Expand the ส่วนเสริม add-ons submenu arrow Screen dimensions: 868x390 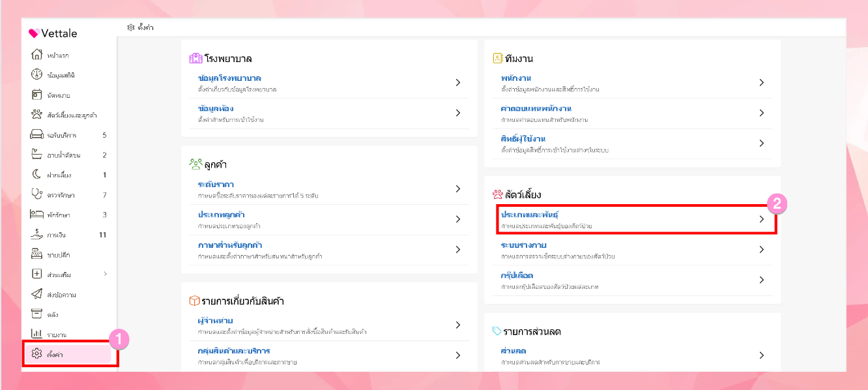(x=106, y=274)
